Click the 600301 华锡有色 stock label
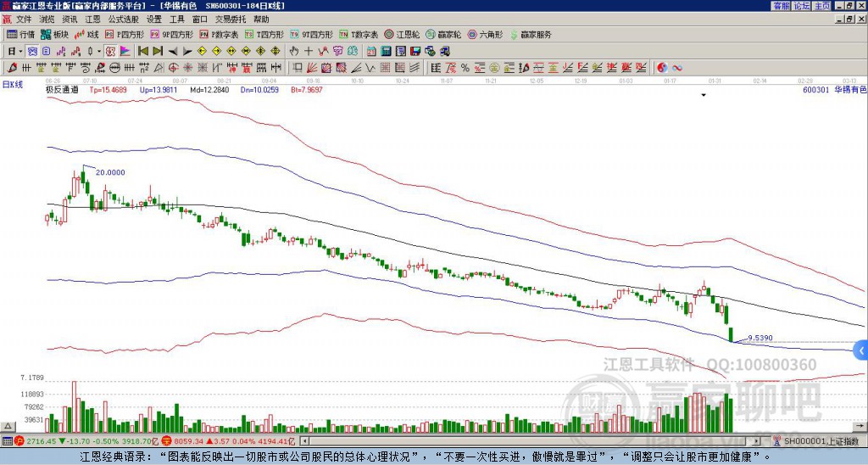This screenshot has height=465, width=868. coord(834,89)
